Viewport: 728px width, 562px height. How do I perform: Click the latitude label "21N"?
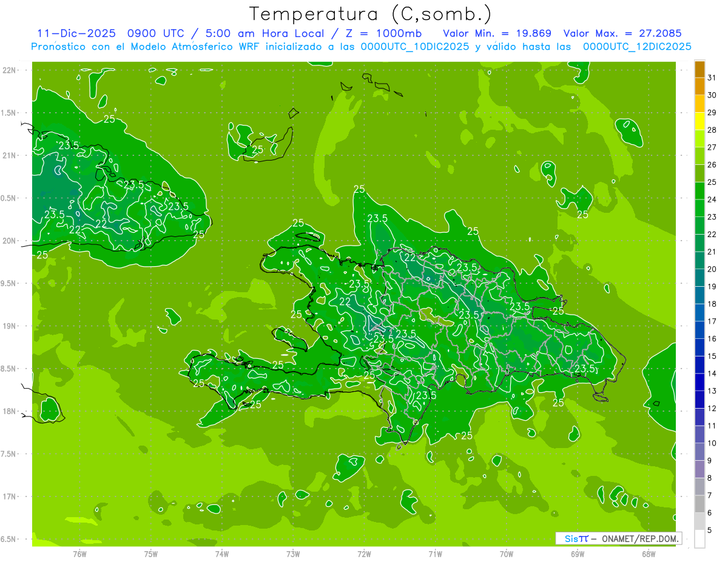click(9, 156)
